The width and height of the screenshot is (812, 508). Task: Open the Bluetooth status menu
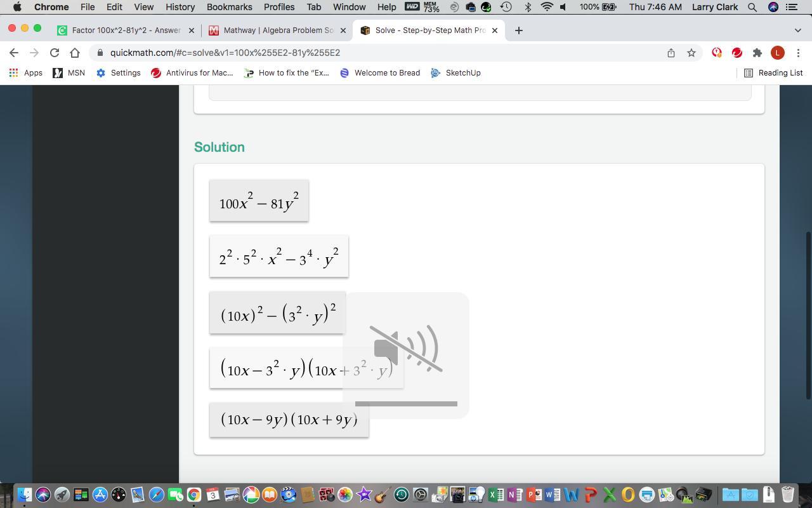point(528,7)
